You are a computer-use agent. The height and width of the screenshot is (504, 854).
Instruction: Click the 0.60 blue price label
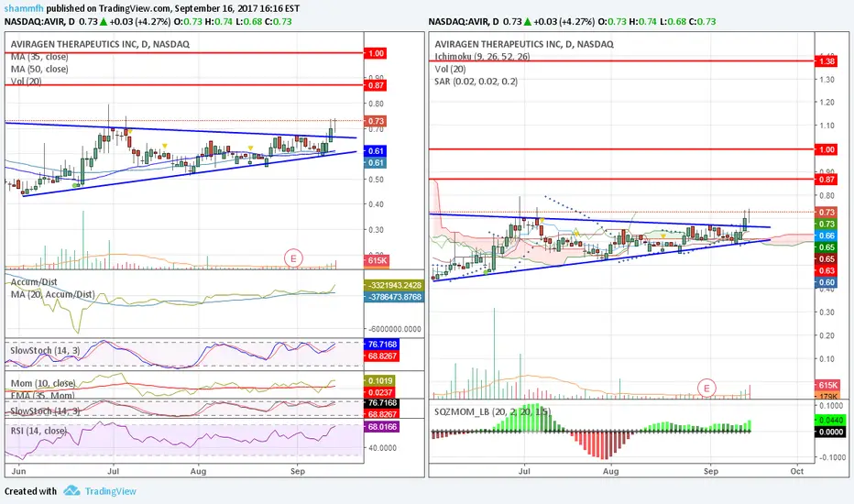[827, 283]
